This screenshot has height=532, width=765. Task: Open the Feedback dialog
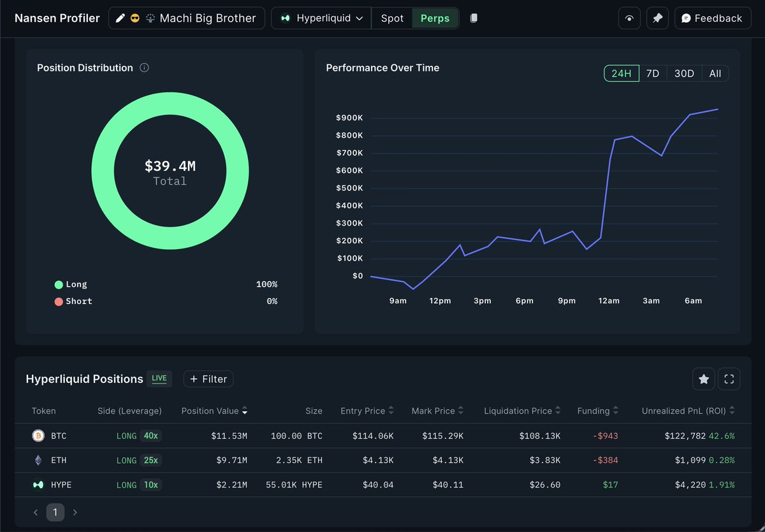(x=712, y=18)
